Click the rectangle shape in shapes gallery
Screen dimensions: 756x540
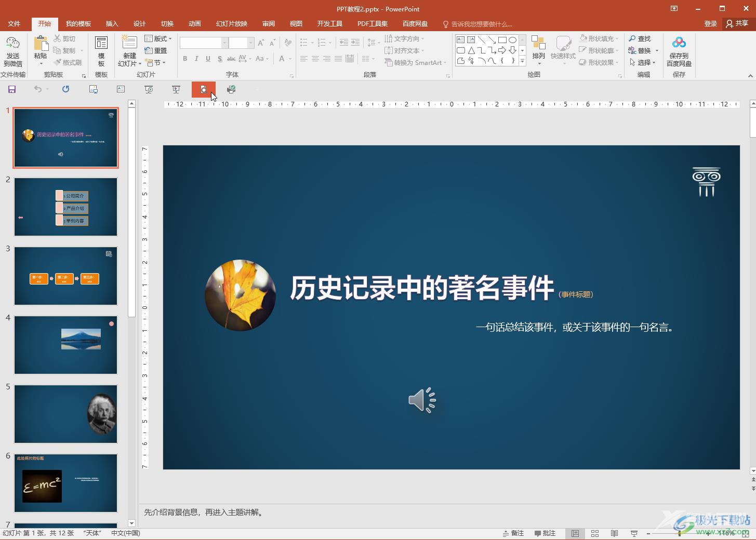[502, 39]
